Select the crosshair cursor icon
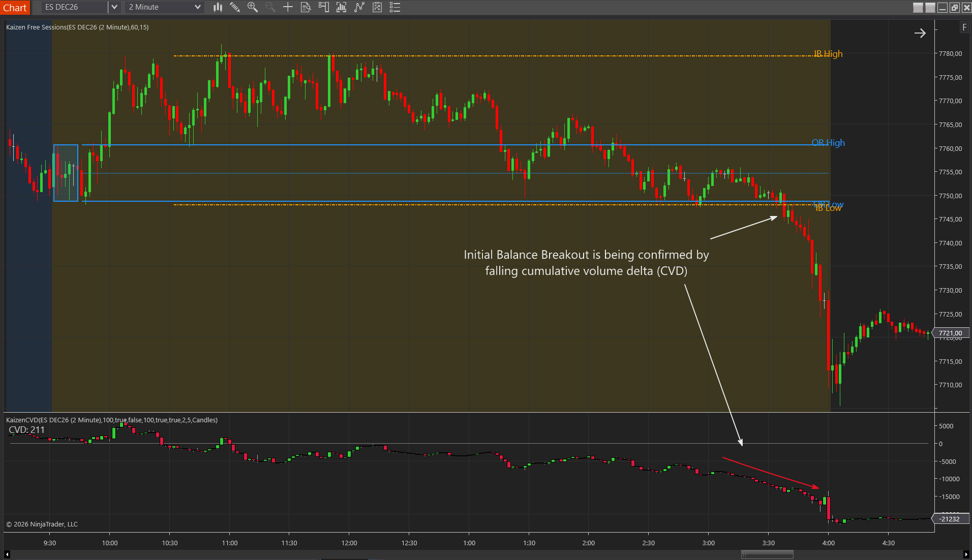This screenshot has width=972, height=560. point(288,7)
